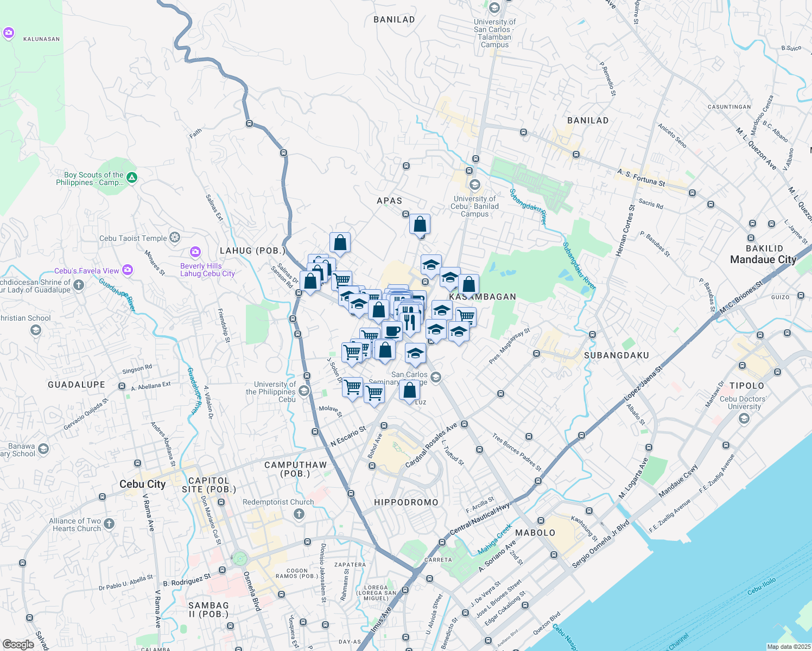Select the Cardinal Rosales Ave label
This screenshot has width=812, height=651.
pos(432,446)
